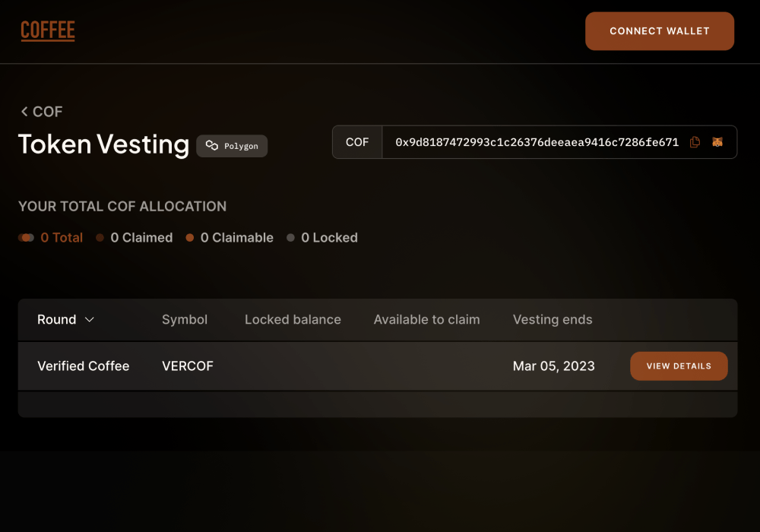Click the Vesting ends column header

pos(553,319)
